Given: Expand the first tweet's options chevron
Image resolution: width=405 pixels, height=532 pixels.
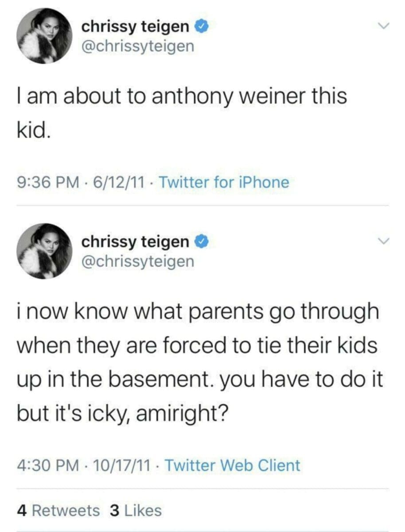Looking at the screenshot, I should [383, 27].
